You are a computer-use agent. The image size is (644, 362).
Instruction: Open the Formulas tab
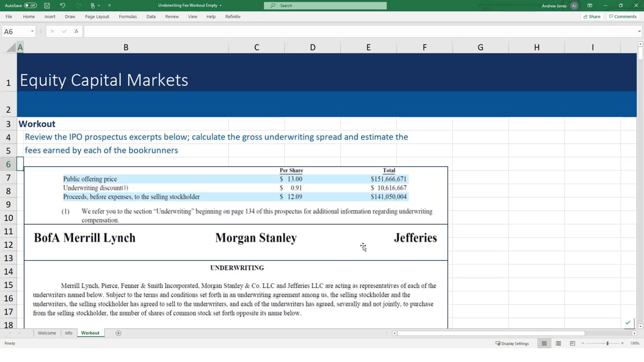tap(128, 17)
